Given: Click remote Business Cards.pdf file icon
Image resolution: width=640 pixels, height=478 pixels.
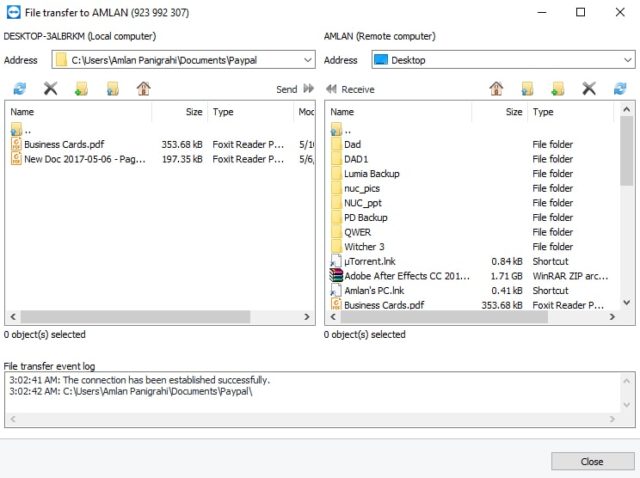Looking at the screenshot, I should click(336, 305).
